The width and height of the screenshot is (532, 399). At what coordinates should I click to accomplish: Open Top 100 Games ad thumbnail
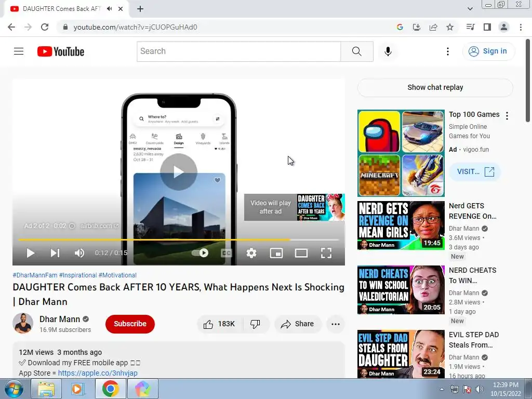coord(401,153)
